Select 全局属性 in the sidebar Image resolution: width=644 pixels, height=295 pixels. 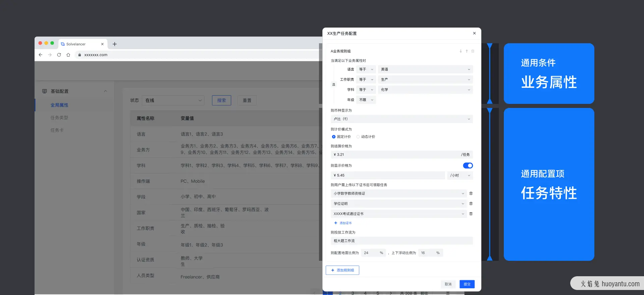pyautogui.click(x=59, y=105)
